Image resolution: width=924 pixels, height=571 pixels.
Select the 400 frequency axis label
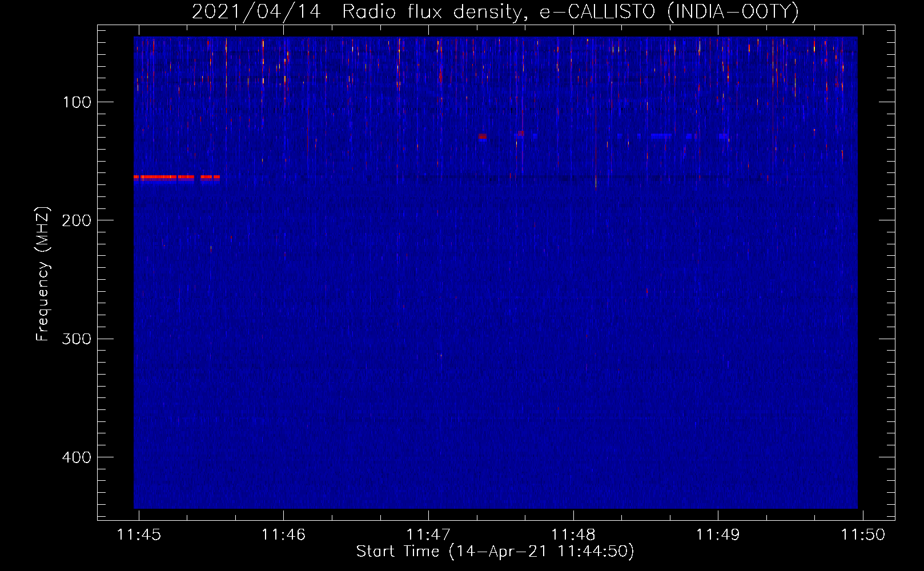click(77, 457)
